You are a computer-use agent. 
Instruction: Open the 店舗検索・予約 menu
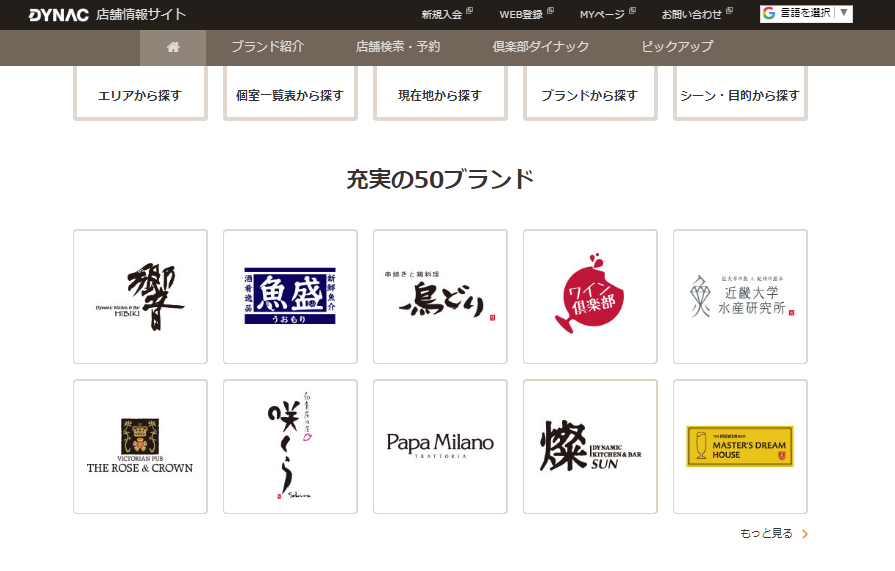tap(398, 47)
